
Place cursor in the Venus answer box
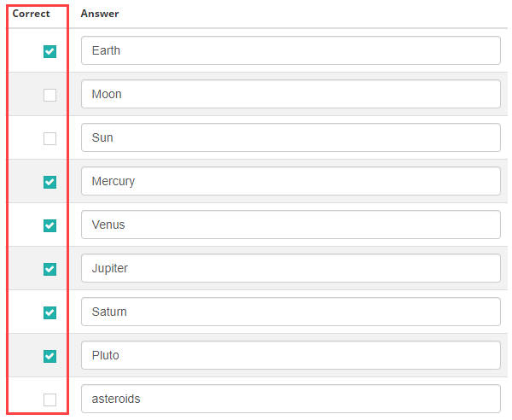click(x=290, y=225)
